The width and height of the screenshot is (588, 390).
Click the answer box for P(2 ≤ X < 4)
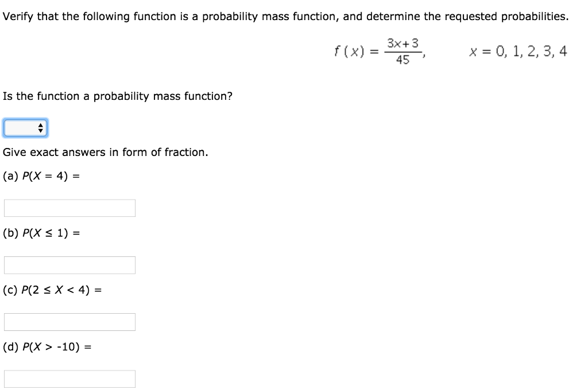[69, 322]
